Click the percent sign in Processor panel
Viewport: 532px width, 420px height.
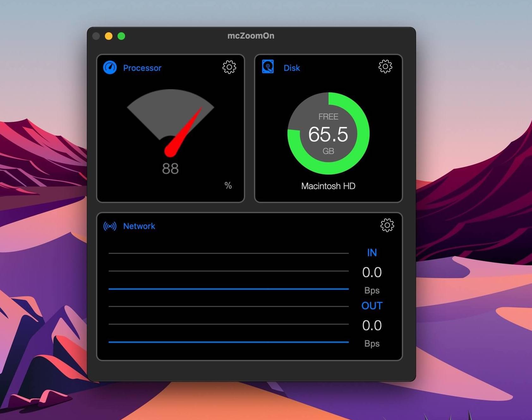click(x=228, y=185)
